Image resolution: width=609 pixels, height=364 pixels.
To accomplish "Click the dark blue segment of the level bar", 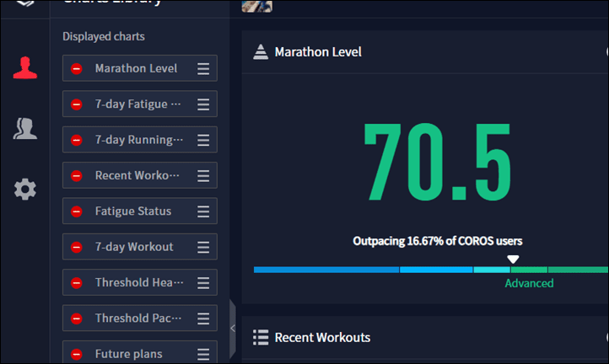I will coord(326,270).
